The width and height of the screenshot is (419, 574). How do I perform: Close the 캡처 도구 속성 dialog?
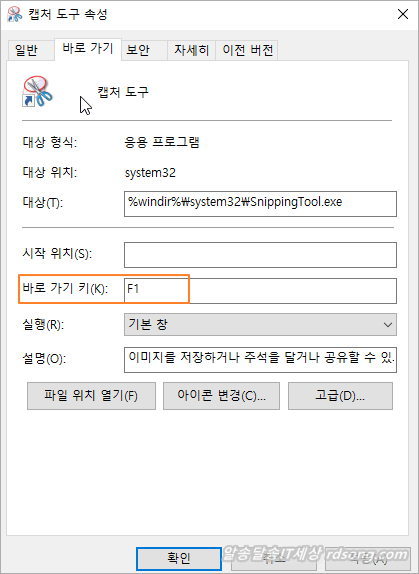coord(403,14)
